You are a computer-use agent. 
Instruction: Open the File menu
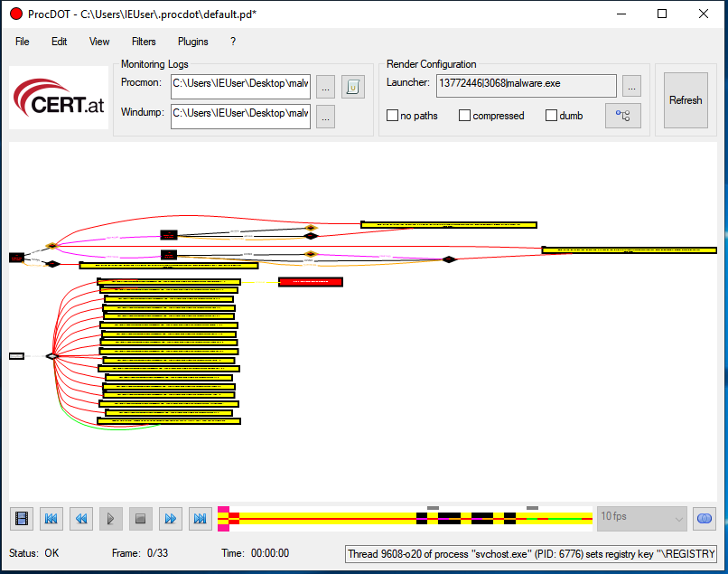click(x=22, y=42)
